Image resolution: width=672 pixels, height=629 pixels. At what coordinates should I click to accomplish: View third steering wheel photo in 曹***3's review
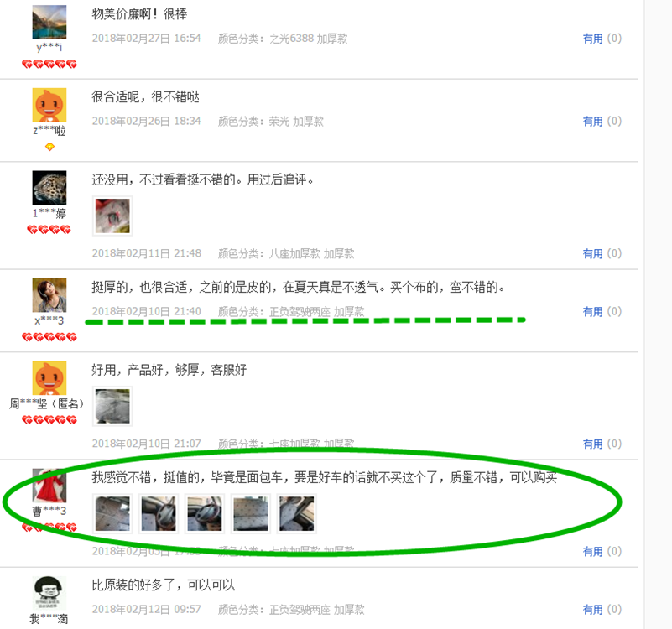tap(205, 514)
